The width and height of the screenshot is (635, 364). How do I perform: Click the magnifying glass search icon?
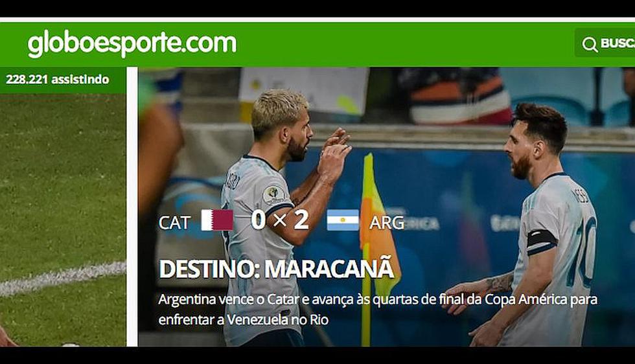pos(590,44)
